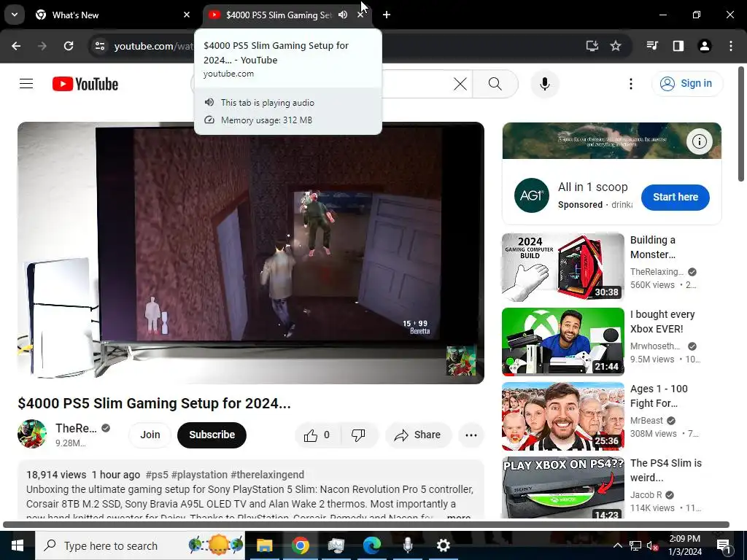The image size is (747, 560).
Task: Open the #playstation hashtag link
Action: pyautogui.click(x=199, y=475)
